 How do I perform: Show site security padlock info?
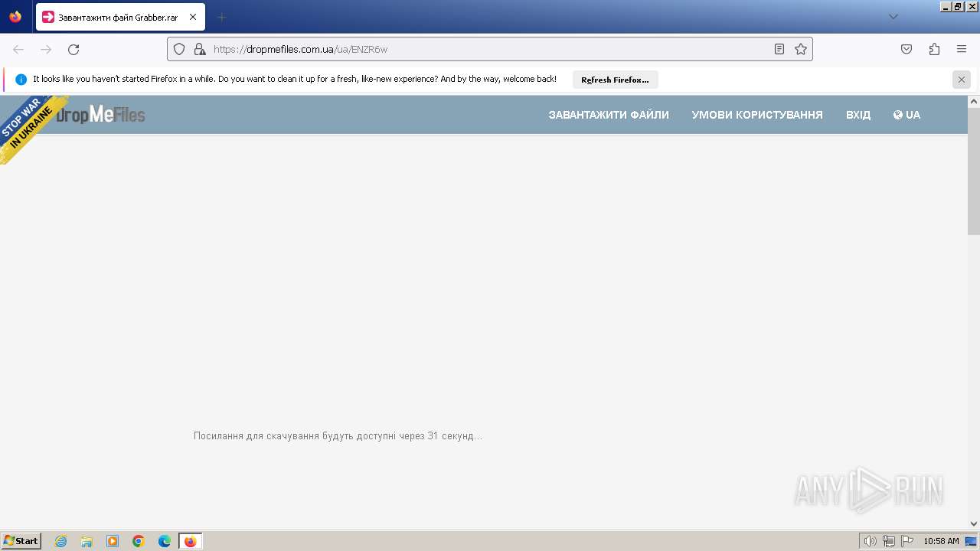tap(199, 49)
